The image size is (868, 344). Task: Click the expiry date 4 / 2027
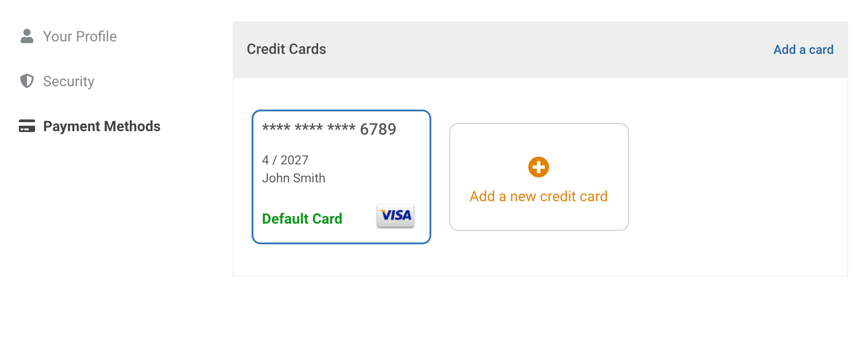click(285, 160)
